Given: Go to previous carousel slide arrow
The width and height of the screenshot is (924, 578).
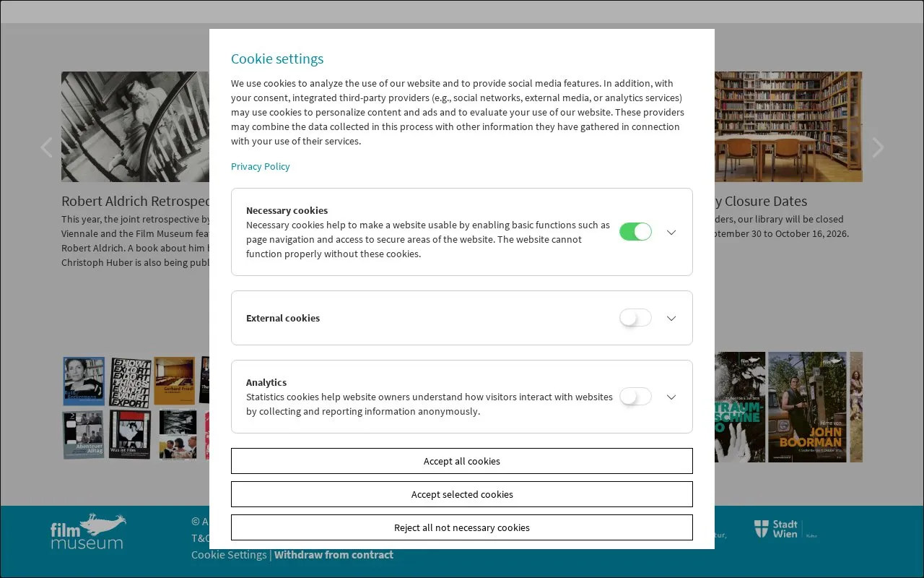Looking at the screenshot, I should point(46,147).
